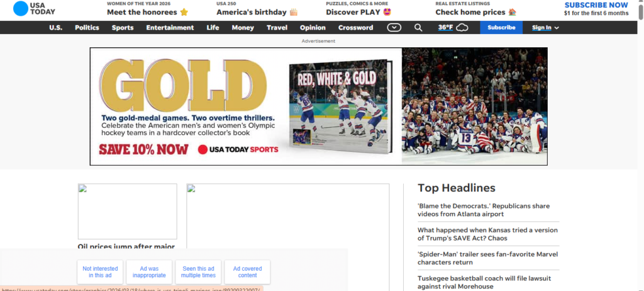Screen dimensions: 644x291
Task: Open the Crossword menu item
Action: pyautogui.click(x=355, y=28)
